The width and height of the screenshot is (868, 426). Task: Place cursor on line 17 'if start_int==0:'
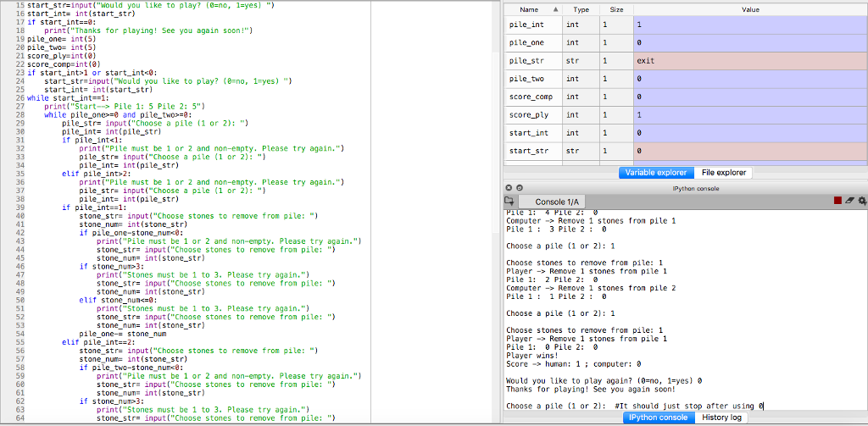coord(60,23)
